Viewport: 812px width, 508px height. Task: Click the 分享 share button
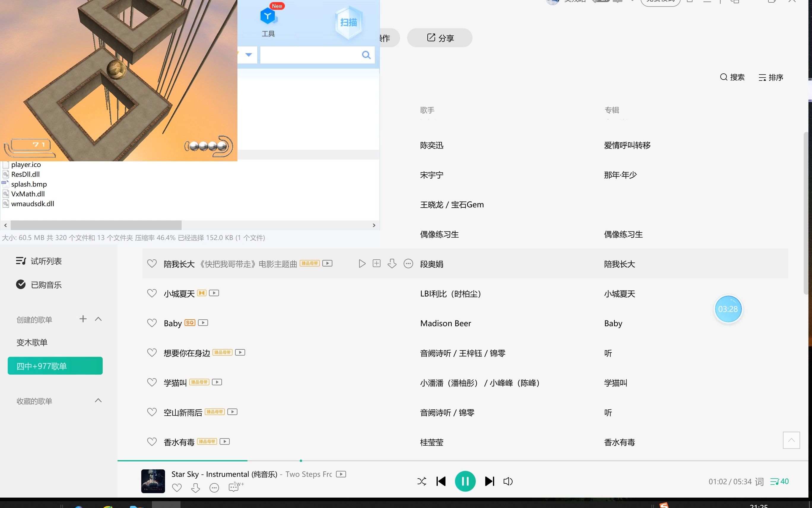click(440, 38)
